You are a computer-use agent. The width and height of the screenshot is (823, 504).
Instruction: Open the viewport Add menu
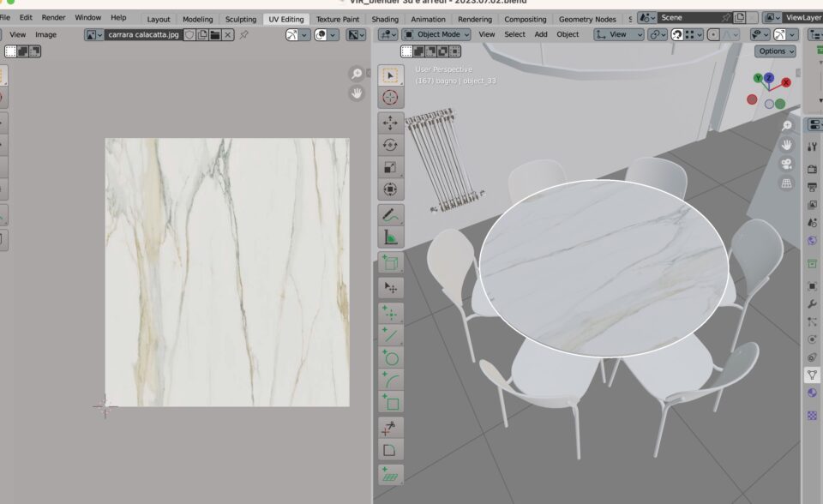[541, 34]
